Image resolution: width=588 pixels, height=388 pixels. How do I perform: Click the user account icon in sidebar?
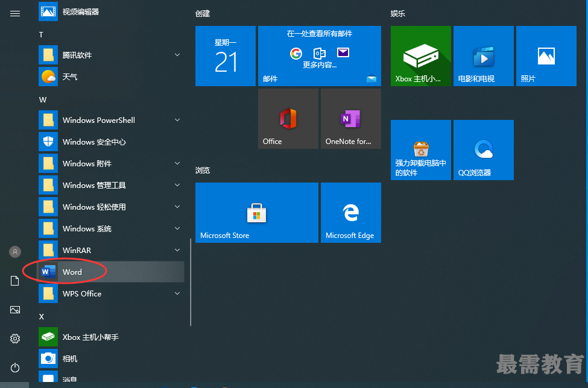coord(15,252)
